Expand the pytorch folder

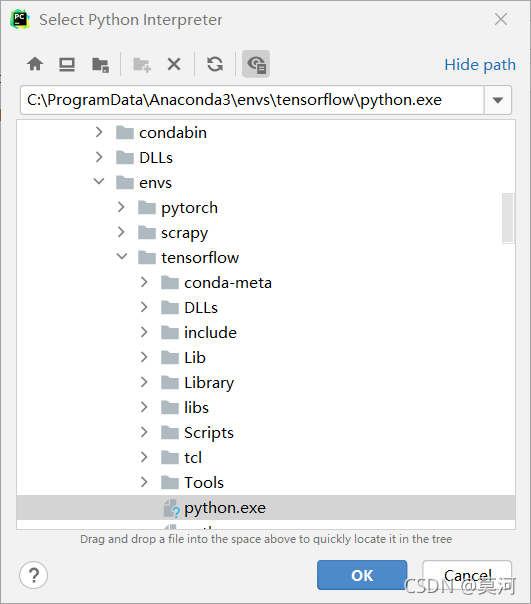[121, 207]
